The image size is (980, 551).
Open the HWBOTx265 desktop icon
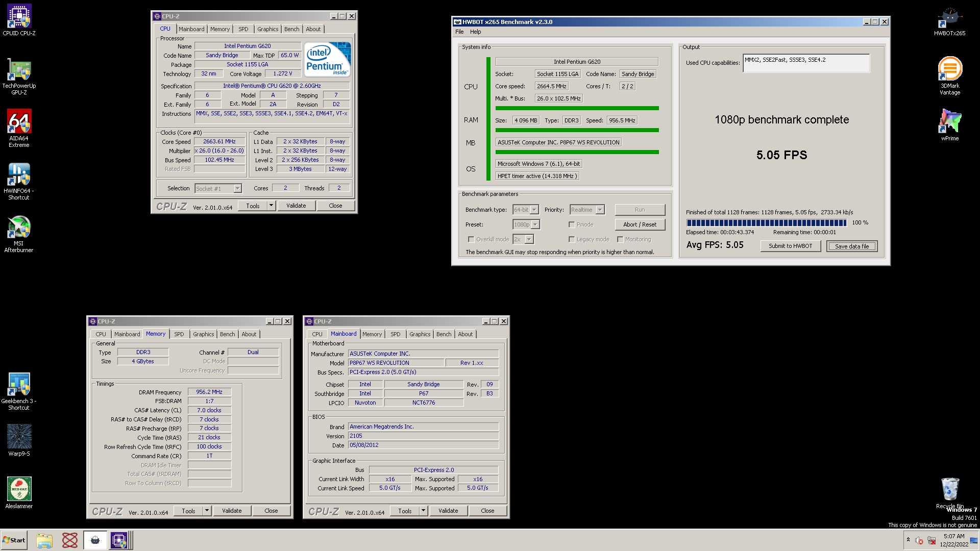tap(949, 20)
